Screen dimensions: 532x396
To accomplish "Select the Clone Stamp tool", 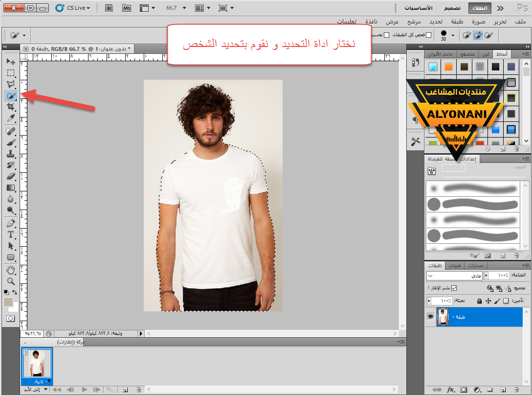I will 11,154.
